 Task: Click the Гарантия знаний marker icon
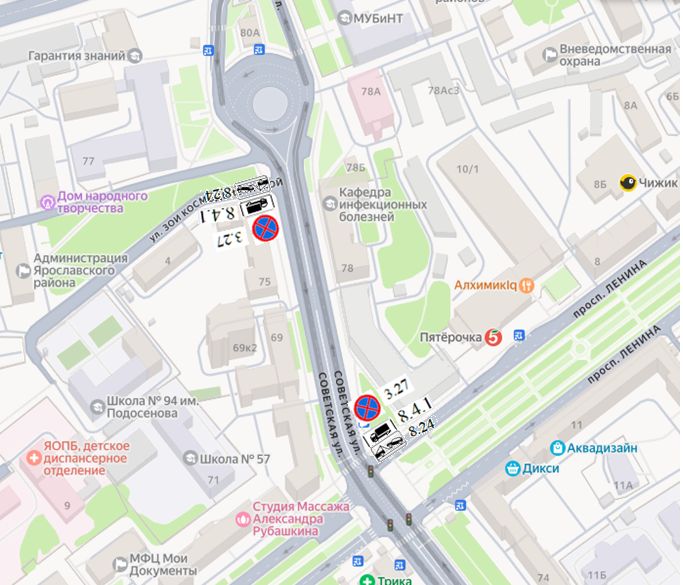pos(135,56)
